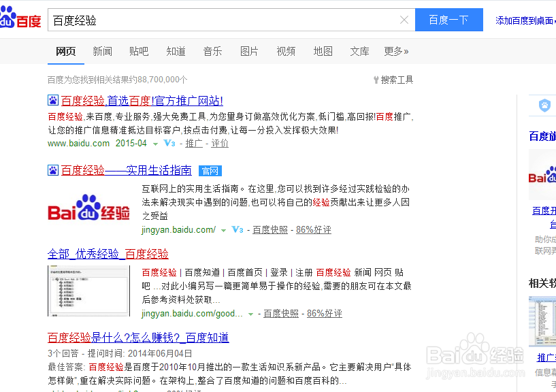Switch to the 贴吧 tab
The image size is (556, 392).
pyautogui.click(x=139, y=52)
